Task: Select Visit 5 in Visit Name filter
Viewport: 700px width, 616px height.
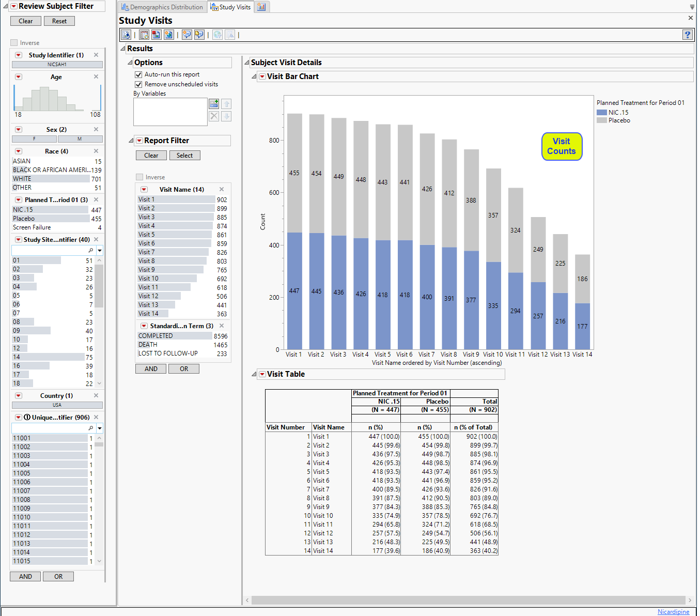Action: 146,235
